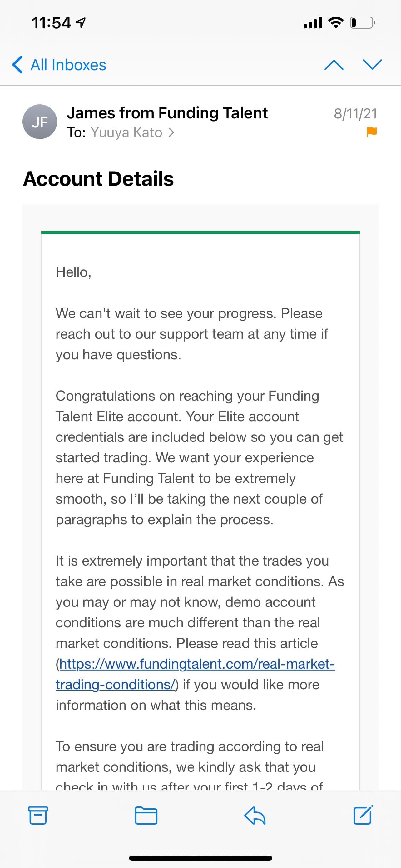Image resolution: width=401 pixels, height=868 pixels.
Task: Tap the Account Details subject heading
Action: click(98, 179)
